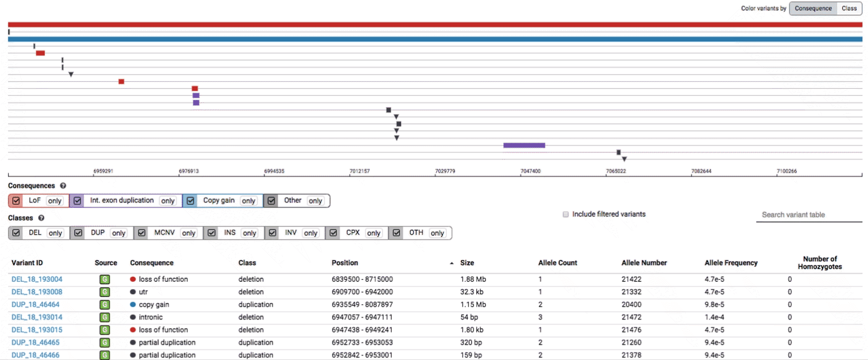868x360 pixels.
Task: Switch variant coloring to Consequence
Action: [x=813, y=8]
